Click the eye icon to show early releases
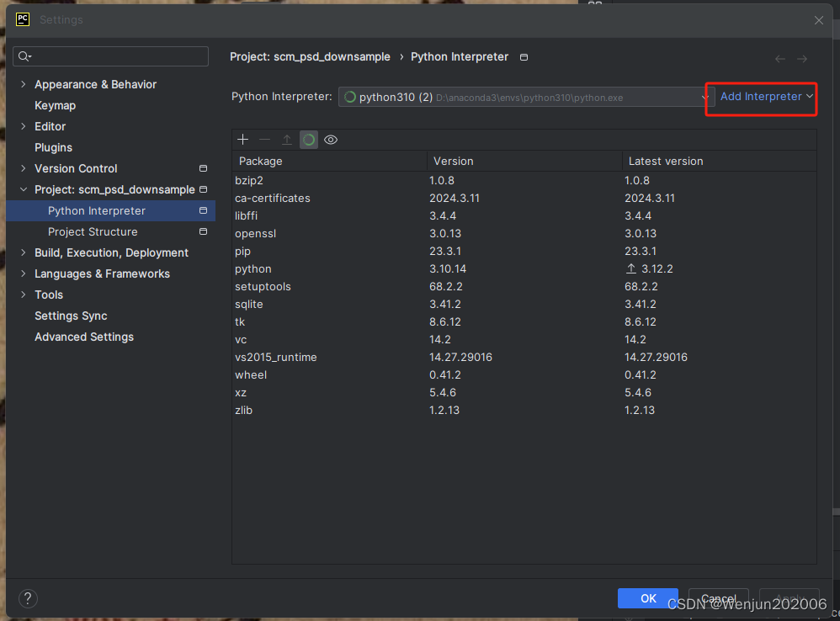The height and width of the screenshot is (621, 840). 330,139
